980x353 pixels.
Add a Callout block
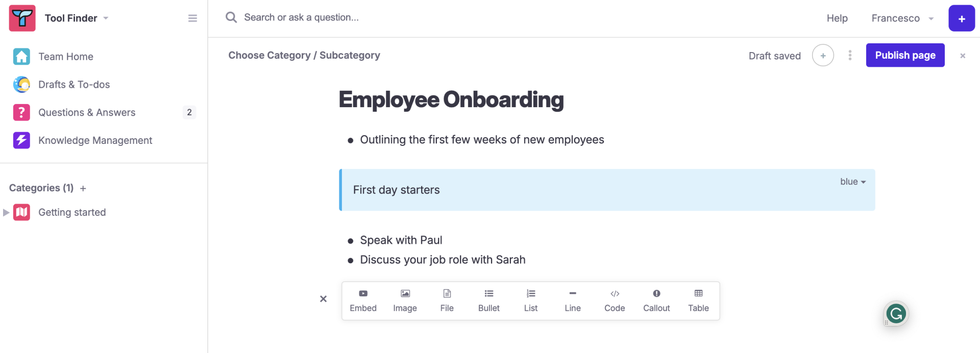point(656,301)
